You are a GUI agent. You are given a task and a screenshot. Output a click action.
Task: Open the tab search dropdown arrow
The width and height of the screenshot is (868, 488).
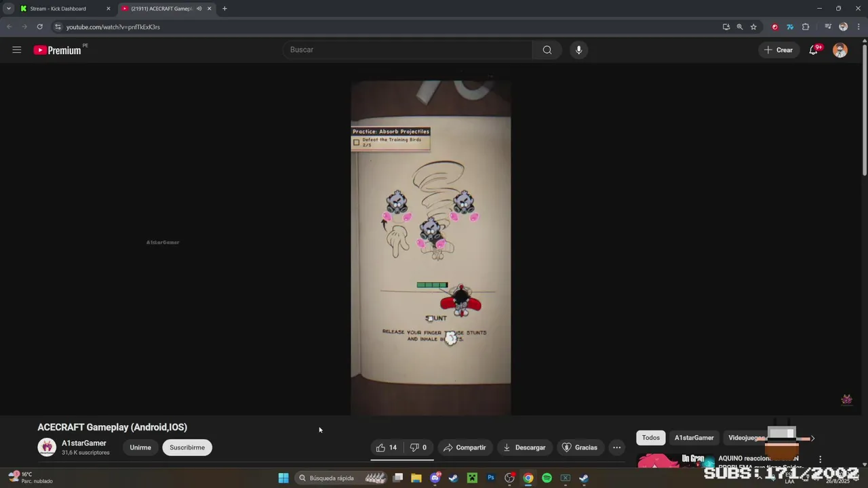pos(9,9)
